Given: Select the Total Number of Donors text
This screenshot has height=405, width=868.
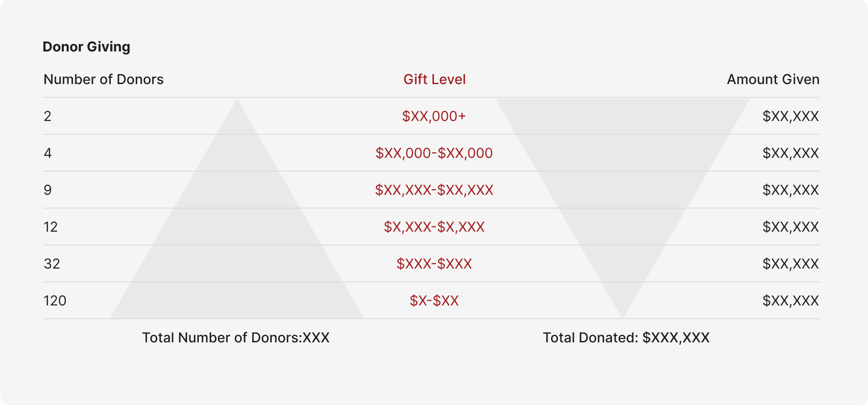Looking at the screenshot, I should (x=236, y=338).
